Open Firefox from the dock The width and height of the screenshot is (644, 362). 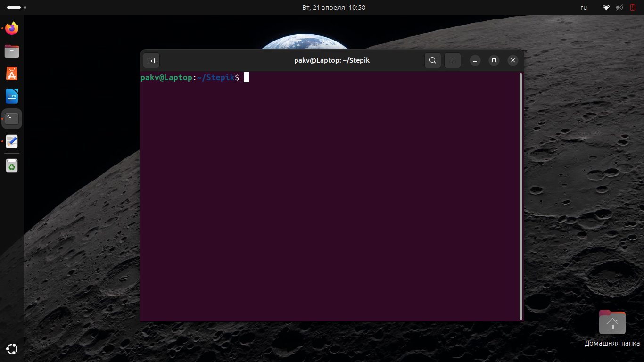12,28
